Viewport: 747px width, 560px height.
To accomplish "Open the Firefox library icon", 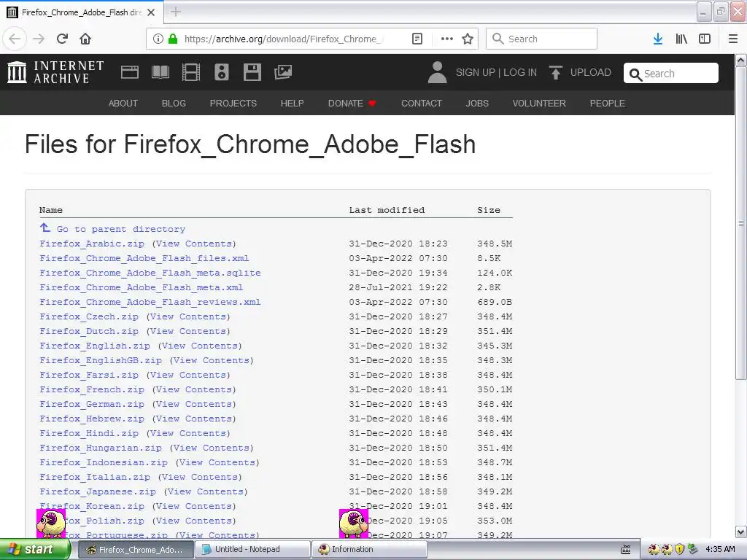I will [x=682, y=39].
